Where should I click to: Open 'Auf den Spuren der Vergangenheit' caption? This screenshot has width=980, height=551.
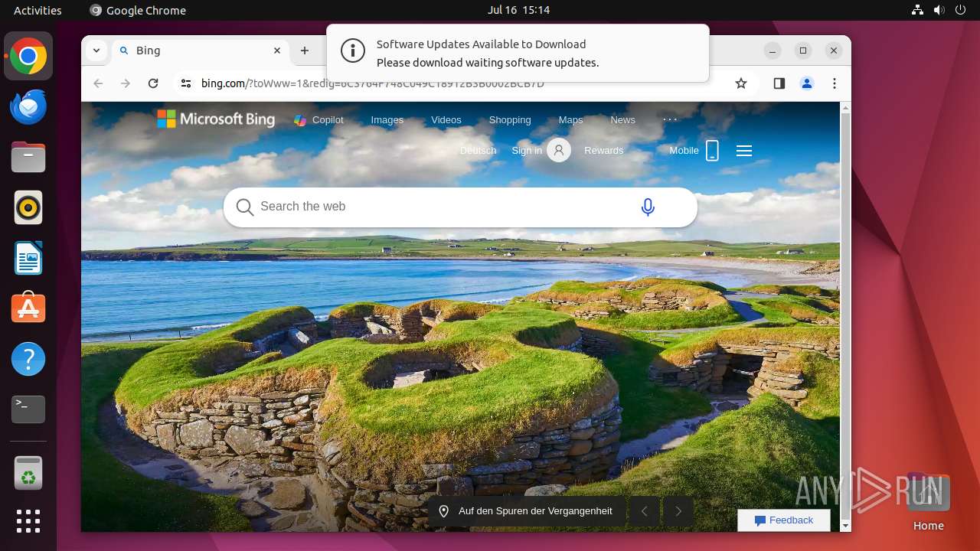535,511
